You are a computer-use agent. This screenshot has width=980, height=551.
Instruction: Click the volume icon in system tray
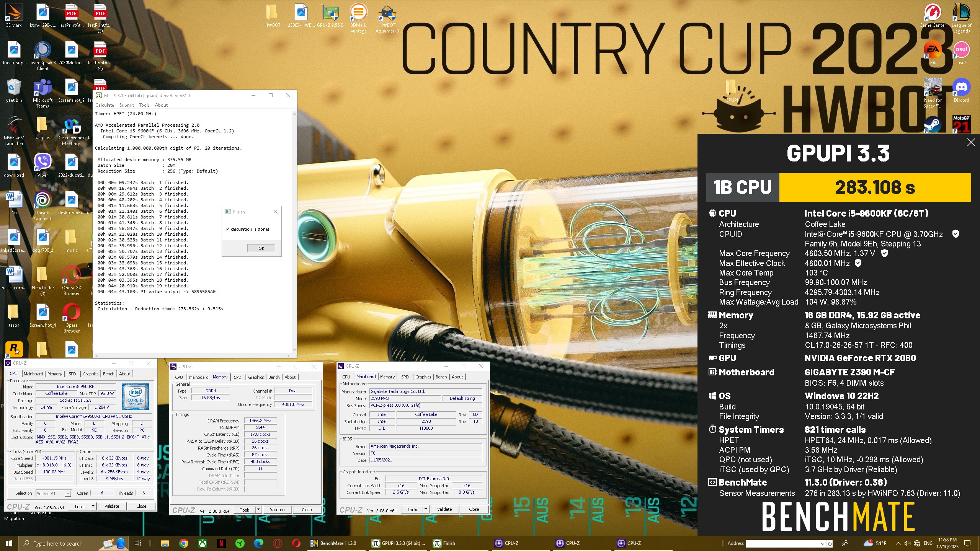pyautogui.click(x=907, y=543)
